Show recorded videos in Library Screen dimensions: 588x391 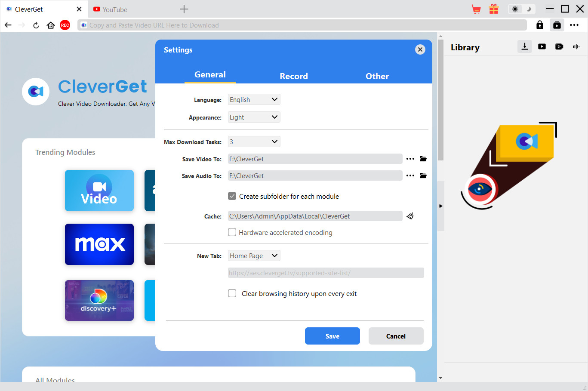[x=559, y=46]
